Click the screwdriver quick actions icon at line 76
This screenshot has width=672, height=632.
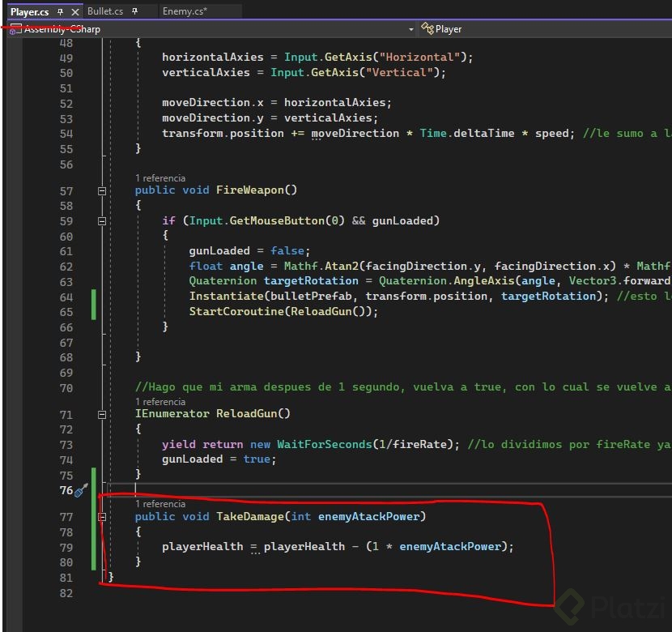tap(81, 490)
